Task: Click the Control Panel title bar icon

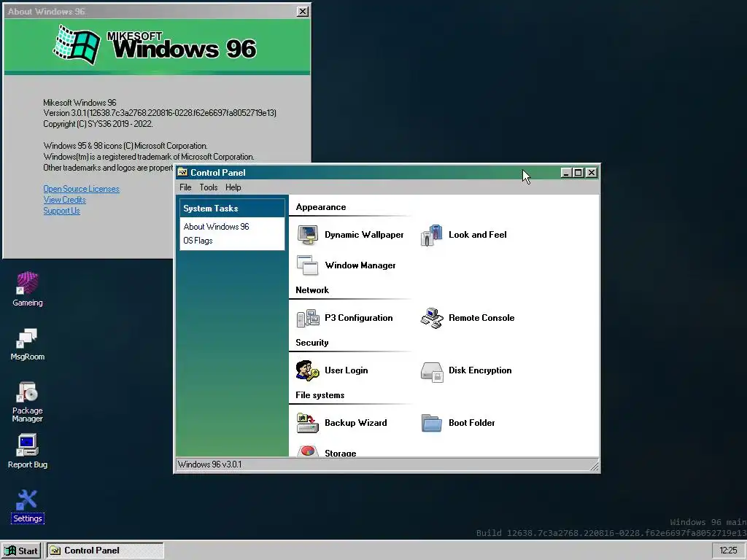Action: [182, 172]
